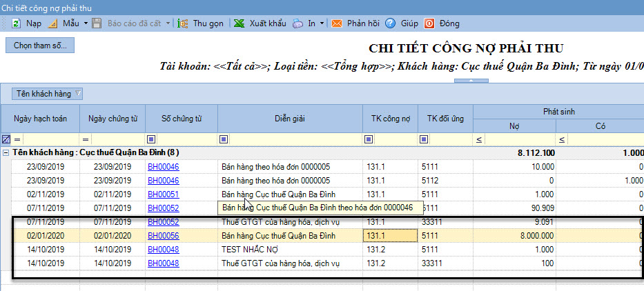Image resolution: width=644 pixels, height=291 pixels.
Task: Collapse the Cục thuế Quận Ba Đình group
Action: pyautogui.click(x=6, y=152)
